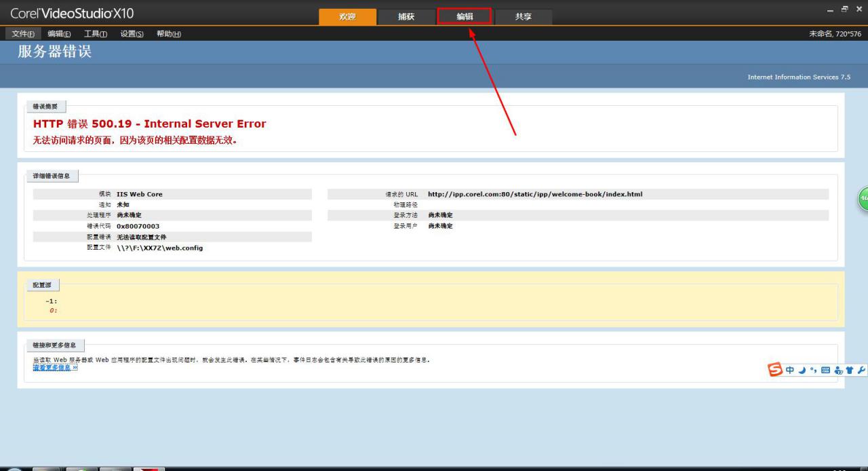Click the Internet Information Services 7.5 text
The image size is (868, 471).
coord(799,77)
